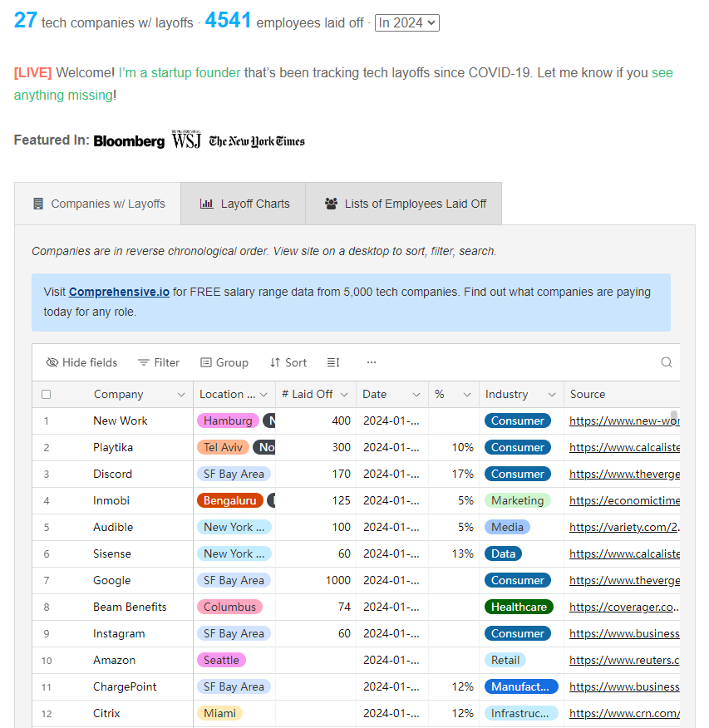Click the WSJ logo
The height and width of the screenshot is (728, 709).
pos(186,140)
